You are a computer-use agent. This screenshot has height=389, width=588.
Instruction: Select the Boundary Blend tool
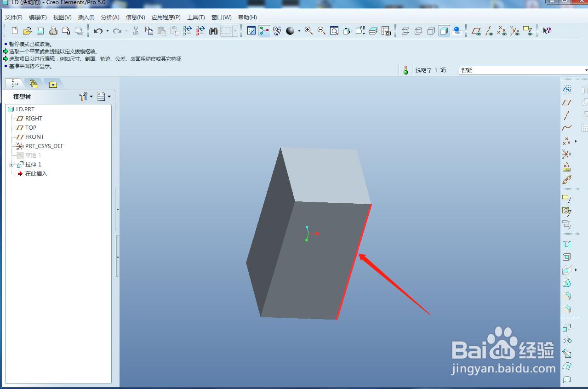pos(567,366)
